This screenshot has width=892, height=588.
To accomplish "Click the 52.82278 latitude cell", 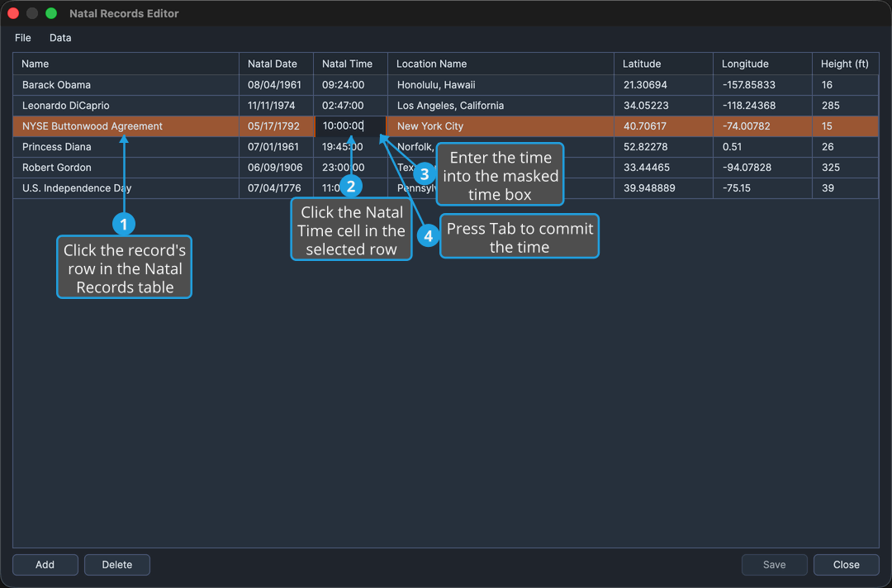I will (663, 147).
